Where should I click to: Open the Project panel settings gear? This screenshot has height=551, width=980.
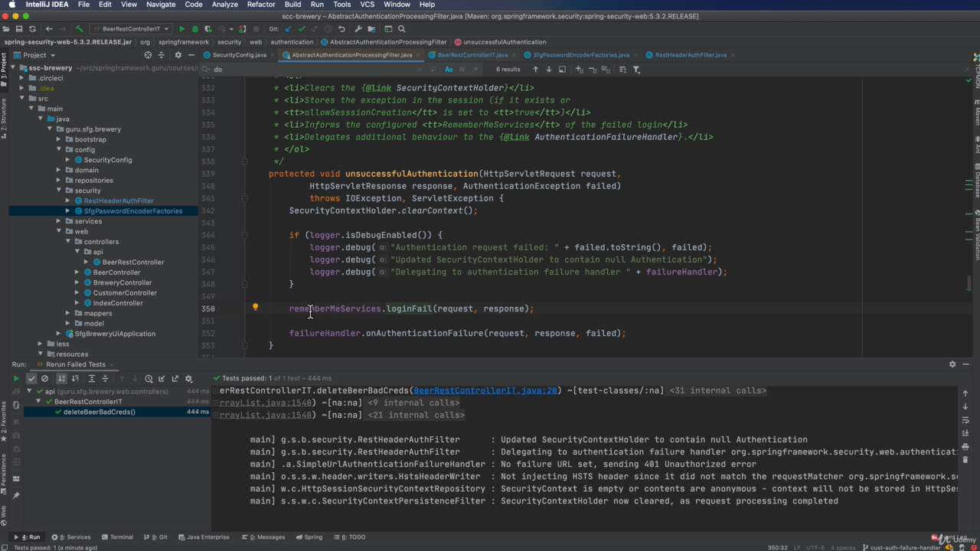178,55
